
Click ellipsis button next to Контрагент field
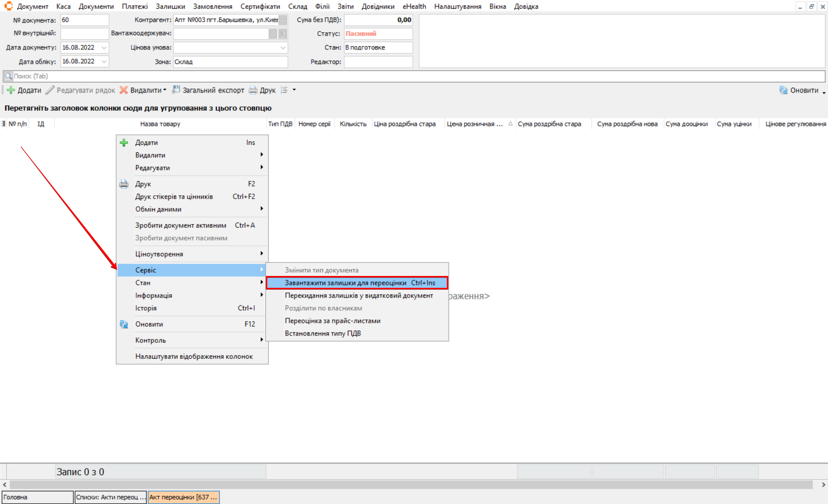(283, 20)
